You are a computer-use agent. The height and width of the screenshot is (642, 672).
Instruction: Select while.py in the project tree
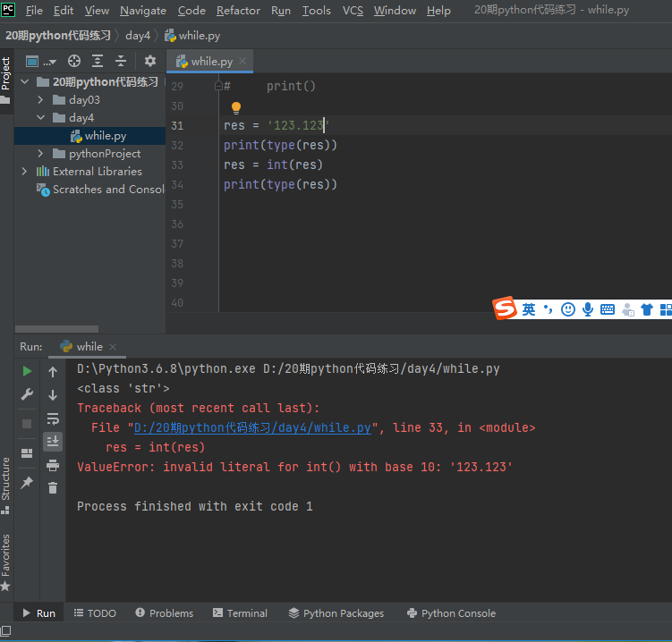tap(106, 136)
